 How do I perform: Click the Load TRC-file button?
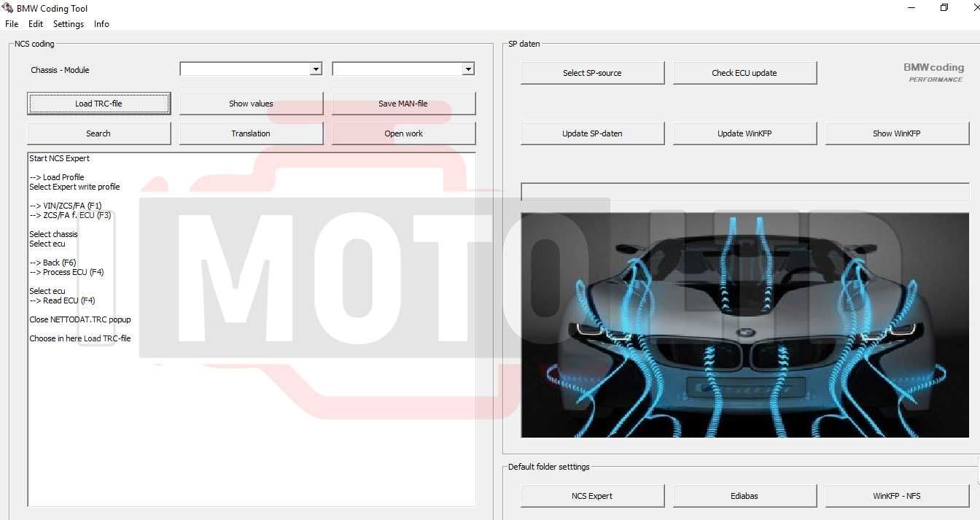pyautogui.click(x=98, y=104)
